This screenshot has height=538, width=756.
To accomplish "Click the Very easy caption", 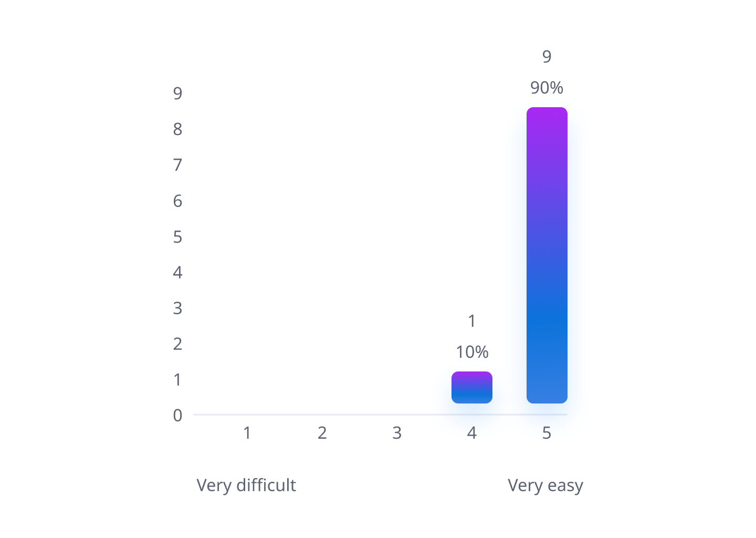I will (545, 485).
